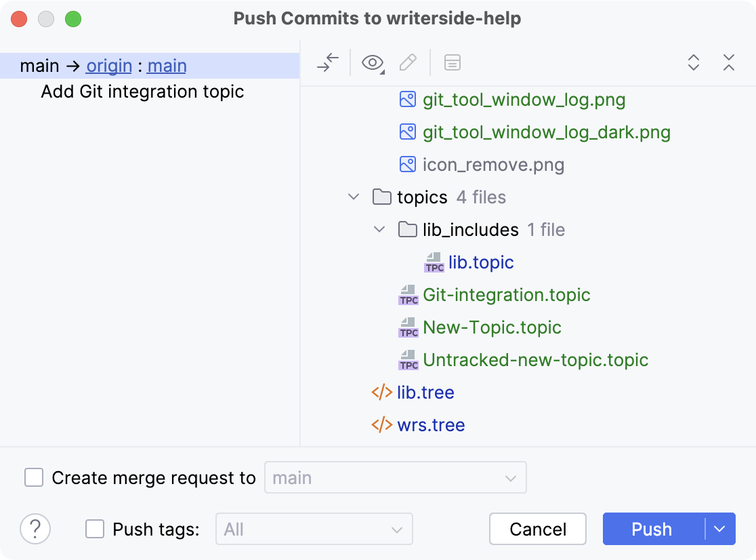Screen dimensions: 756x560
Task: Open the Help question mark icon
Action: tap(35, 529)
